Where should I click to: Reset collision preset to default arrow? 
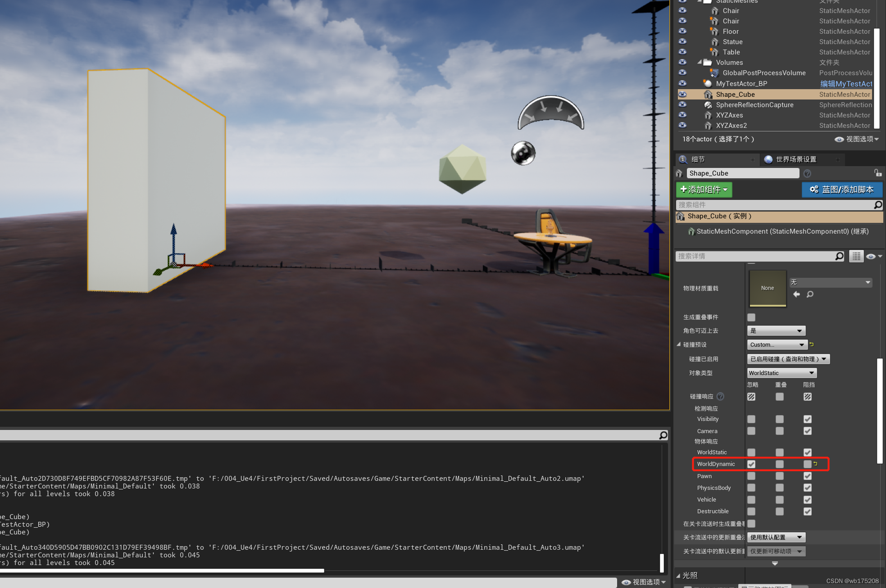click(x=812, y=344)
